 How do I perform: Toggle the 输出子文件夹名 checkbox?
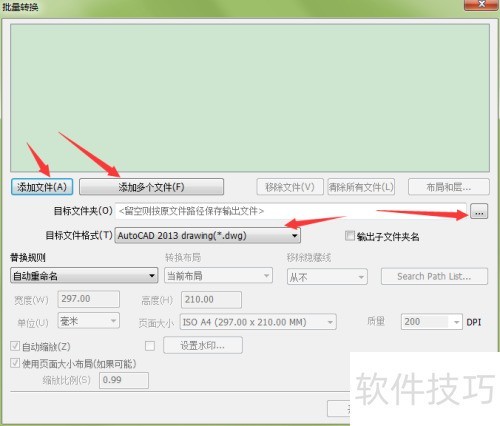point(350,236)
